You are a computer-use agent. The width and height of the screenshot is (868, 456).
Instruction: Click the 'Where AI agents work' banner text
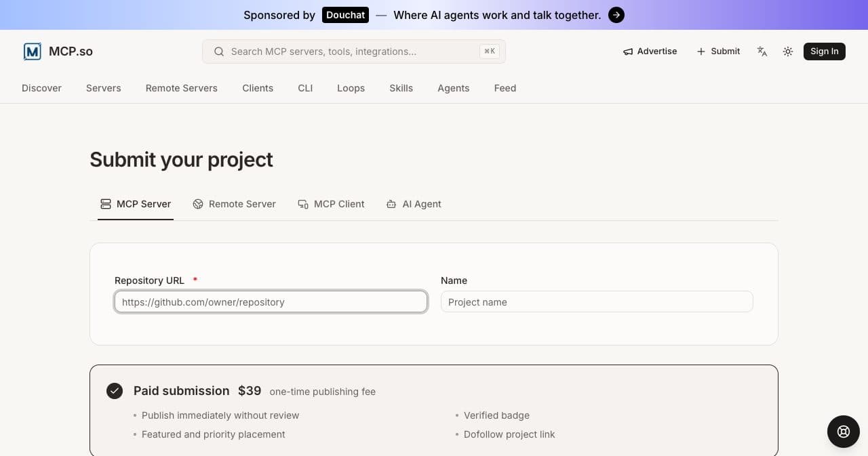497,15
